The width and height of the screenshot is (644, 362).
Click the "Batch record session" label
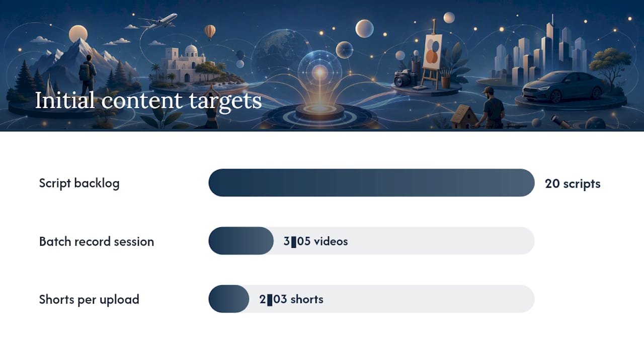pos(97,241)
